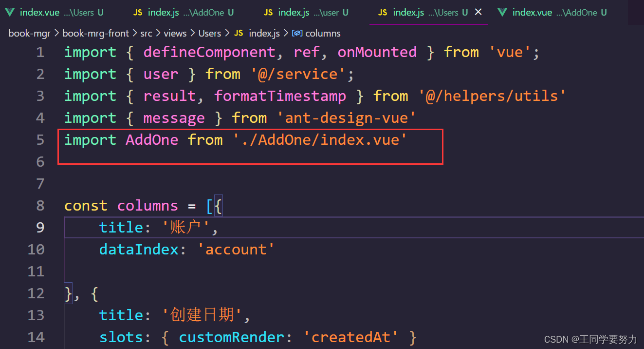The height and width of the screenshot is (349, 644).
Task: Open the views breadcrumb dropdown
Action: click(x=175, y=33)
